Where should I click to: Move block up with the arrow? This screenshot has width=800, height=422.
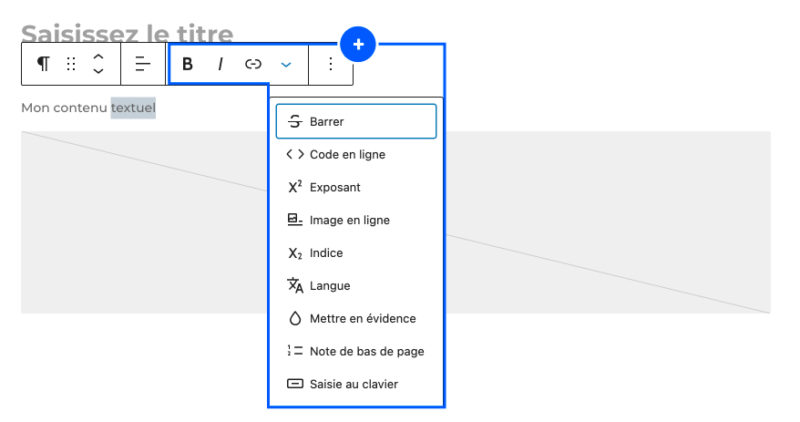tap(98, 57)
